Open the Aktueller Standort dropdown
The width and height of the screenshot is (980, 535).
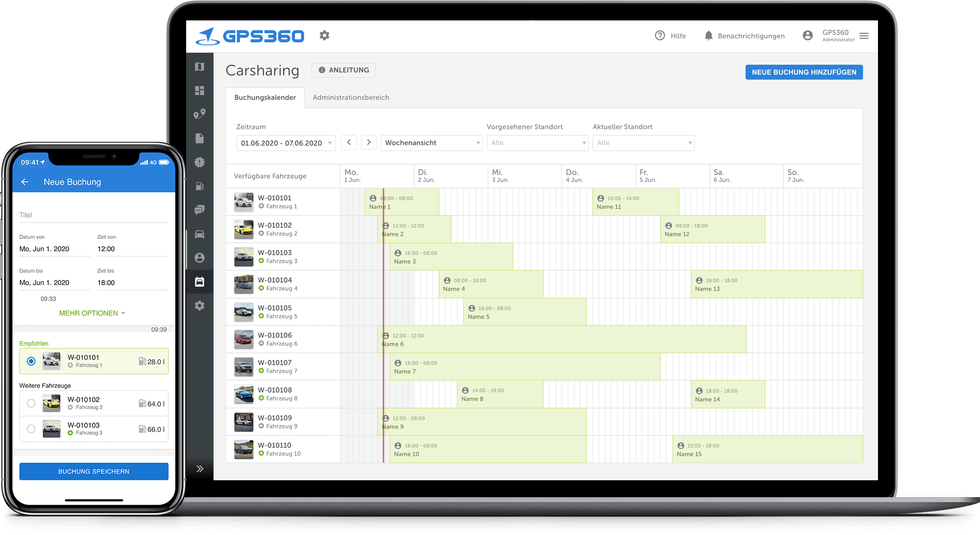coord(644,143)
